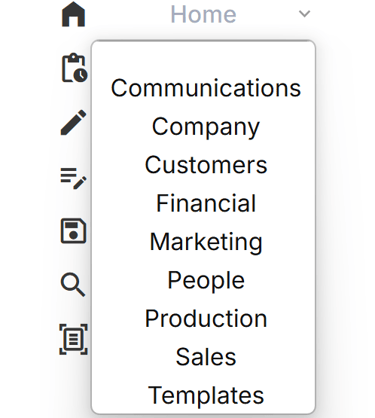The image size is (375, 418).
Task: Click the edit list lines icon
Action: click(x=73, y=178)
